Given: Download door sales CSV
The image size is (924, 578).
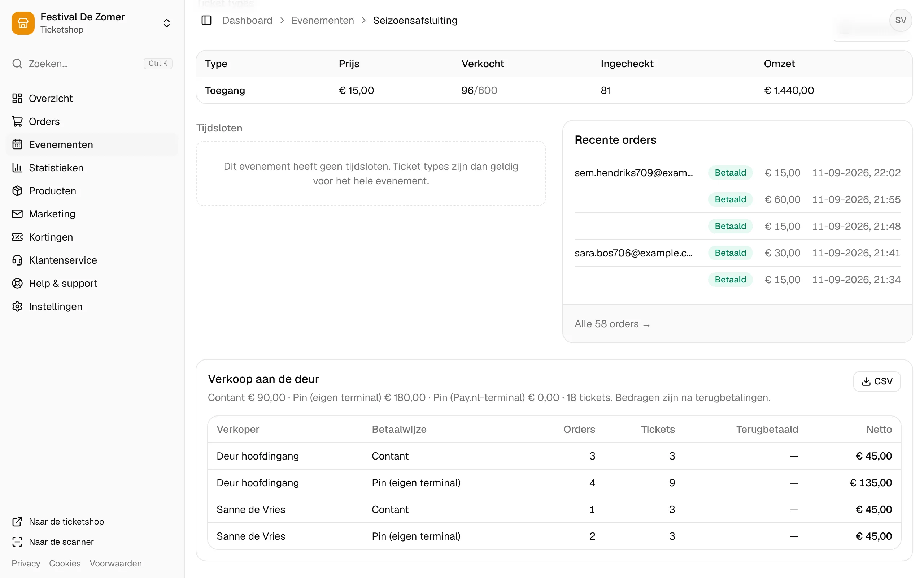Looking at the screenshot, I should 877,381.
